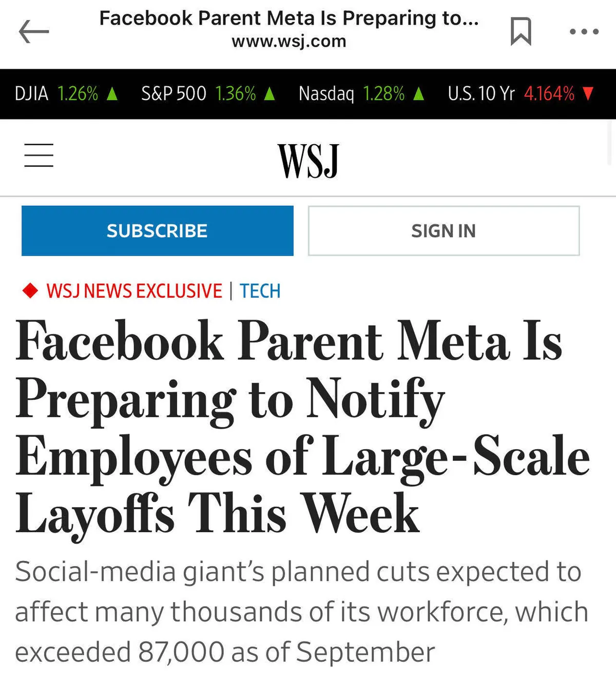The width and height of the screenshot is (616, 698).
Task: Click the WSJ logo
Action: pyautogui.click(x=308, y=161)
